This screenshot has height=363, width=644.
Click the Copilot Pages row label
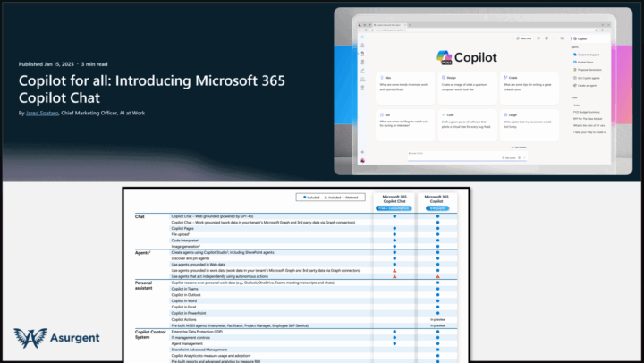coord(182,228)
